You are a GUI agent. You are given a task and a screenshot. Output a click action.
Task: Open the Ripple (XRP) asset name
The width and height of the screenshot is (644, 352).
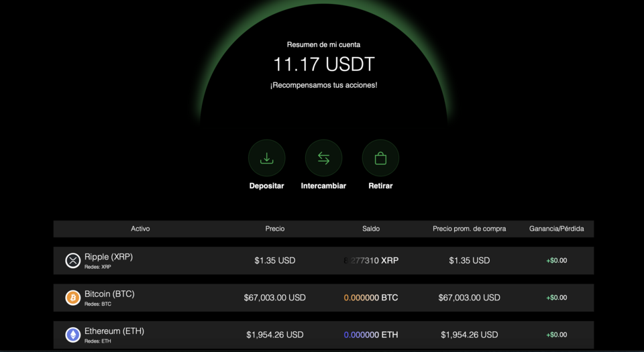tap(109, 257)
